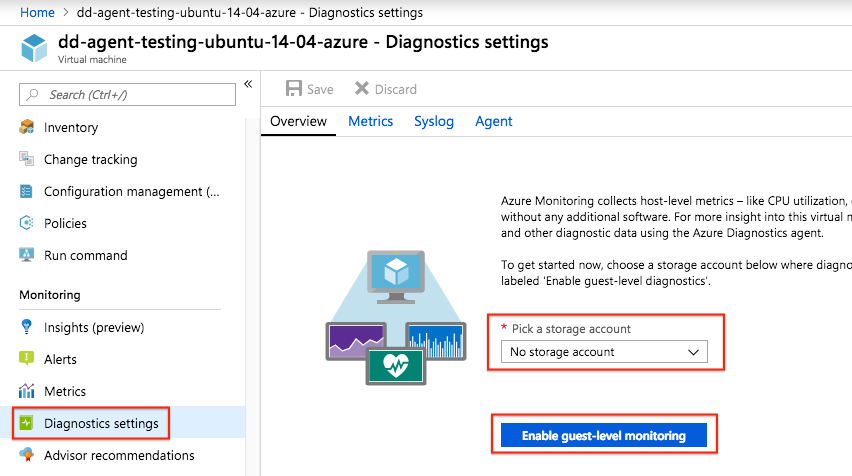Open the storage account dropdown
The image size is (852, 476).
pos(604,352)
